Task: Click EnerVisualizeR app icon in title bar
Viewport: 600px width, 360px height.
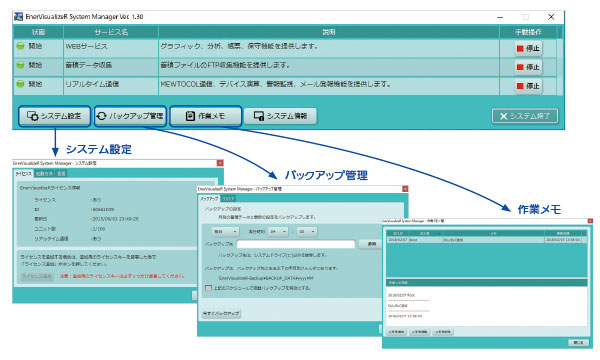Action: coord(18,17)
